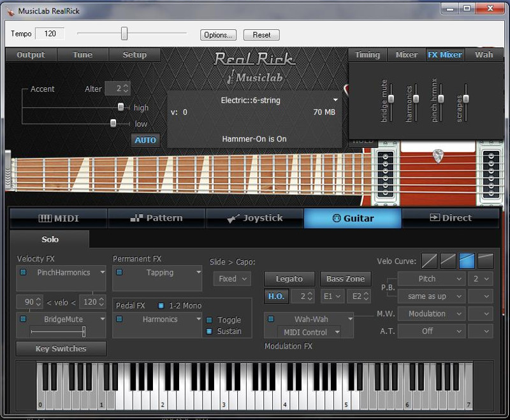The width and height of the screenshot is (510, 420).
Task: Switch to the Pattern mode tab
Action: (x=157, y=218)
